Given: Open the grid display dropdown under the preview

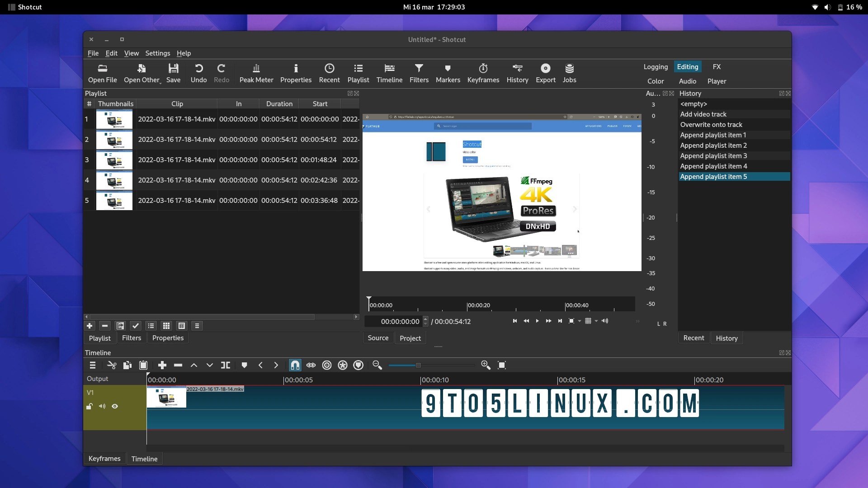Looking at the screenshot, I should tap(595, 321).
